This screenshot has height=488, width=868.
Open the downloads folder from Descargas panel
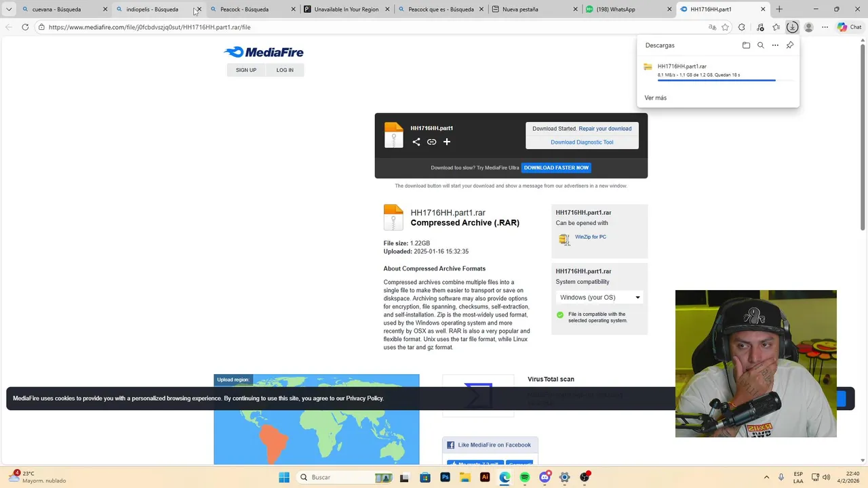746,45
